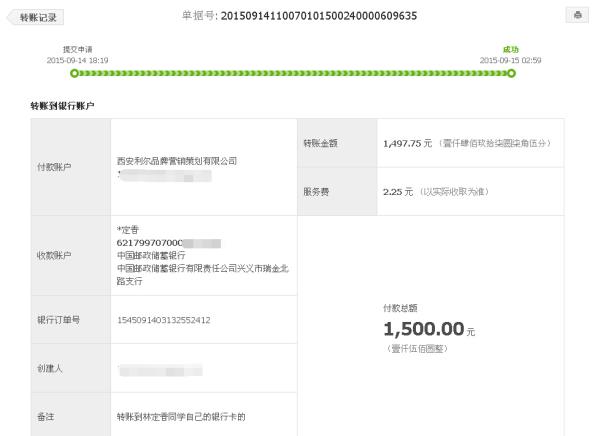Click the blurred creator name field
Image resolution: width=600 pixels, height=436 pixels.
click(x=161, y=371)
